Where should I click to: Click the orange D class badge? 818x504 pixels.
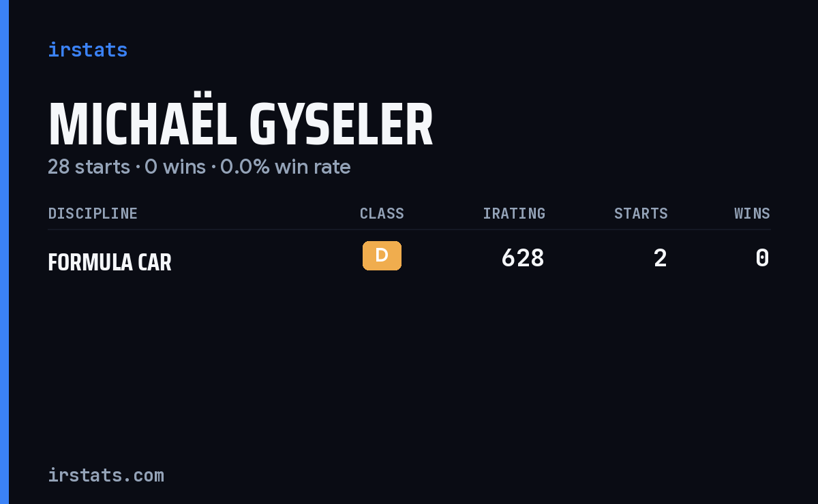click(x=382, y=255)
